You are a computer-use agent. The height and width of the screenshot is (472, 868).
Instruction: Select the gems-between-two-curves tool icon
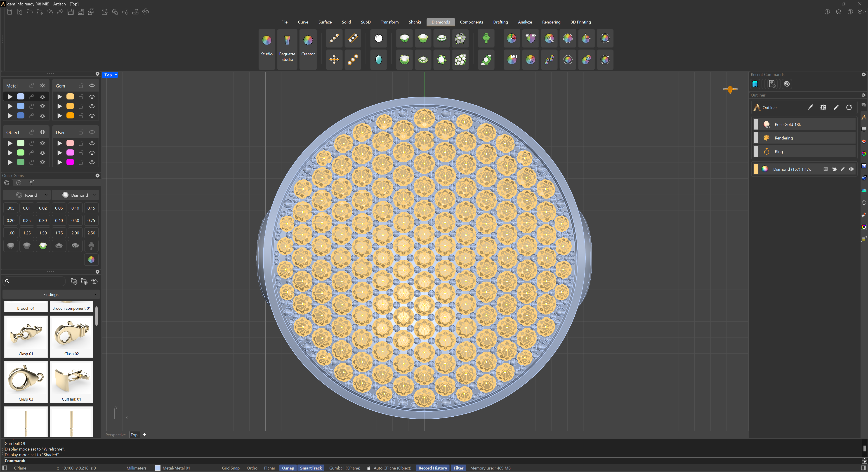[353, 38]
